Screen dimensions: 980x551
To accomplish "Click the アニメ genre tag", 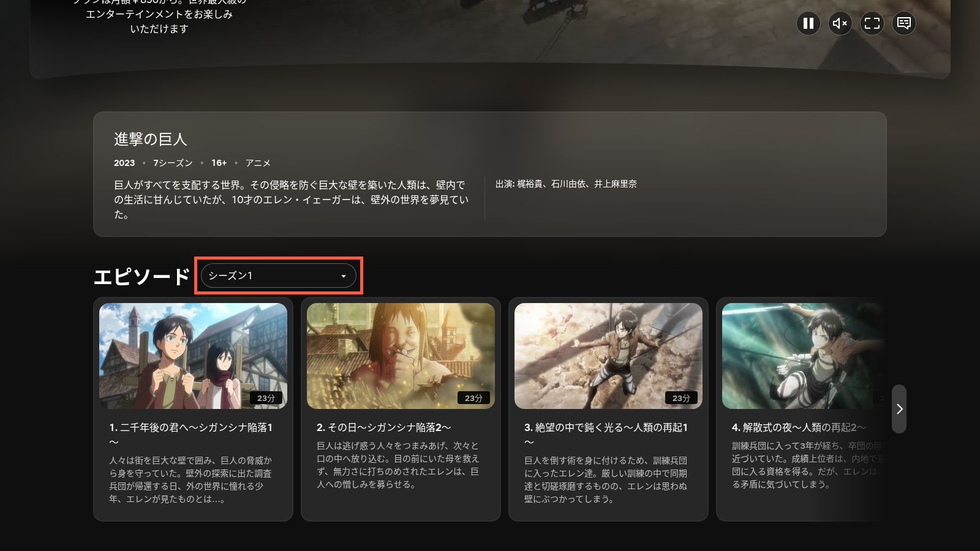I will click(258, 163).
